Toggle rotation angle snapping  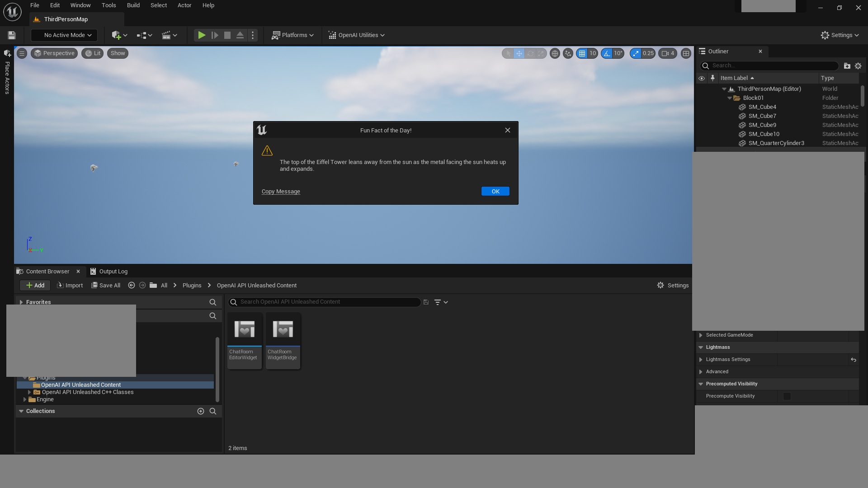pos(607,53)
